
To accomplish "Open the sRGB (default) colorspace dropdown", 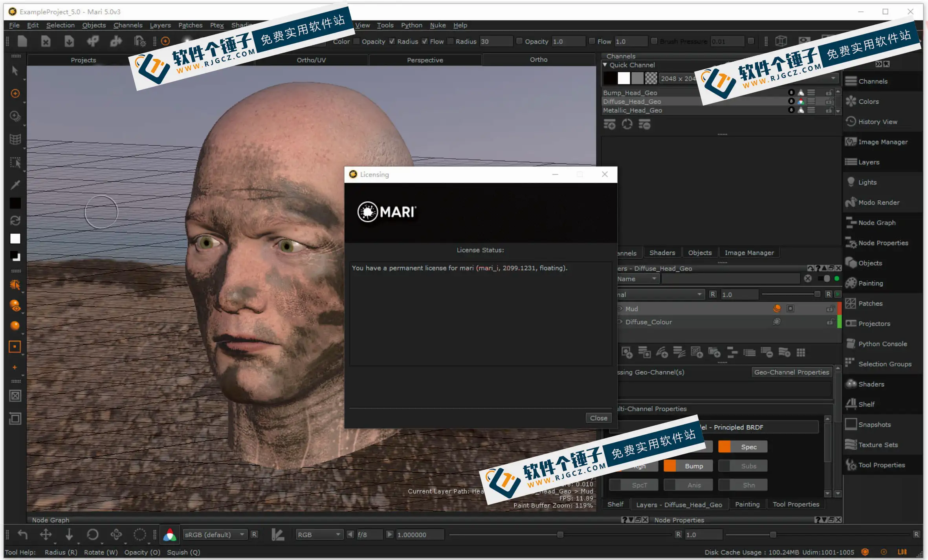I will (215, 534).
